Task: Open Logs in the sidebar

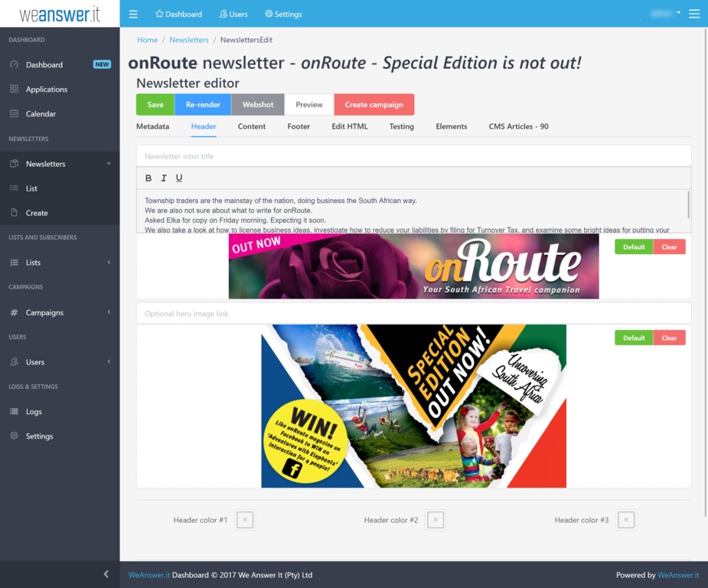Action: (x=15, y=411)
